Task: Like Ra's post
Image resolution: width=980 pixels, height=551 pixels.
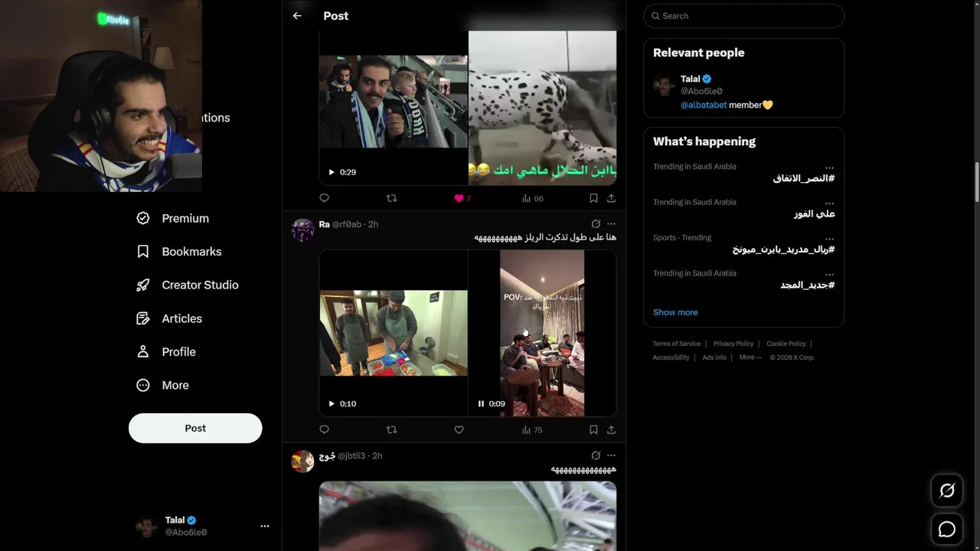Action: click(459, 430)
